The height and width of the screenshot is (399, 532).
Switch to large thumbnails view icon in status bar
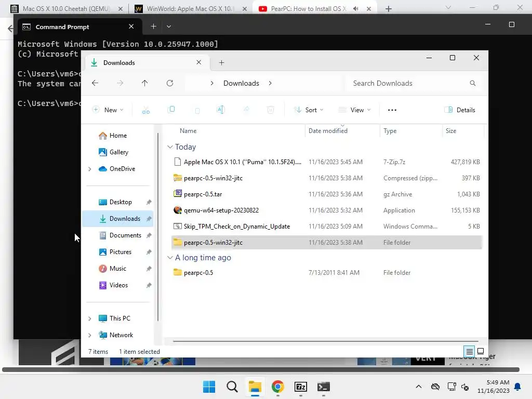[x=481, y=351]
